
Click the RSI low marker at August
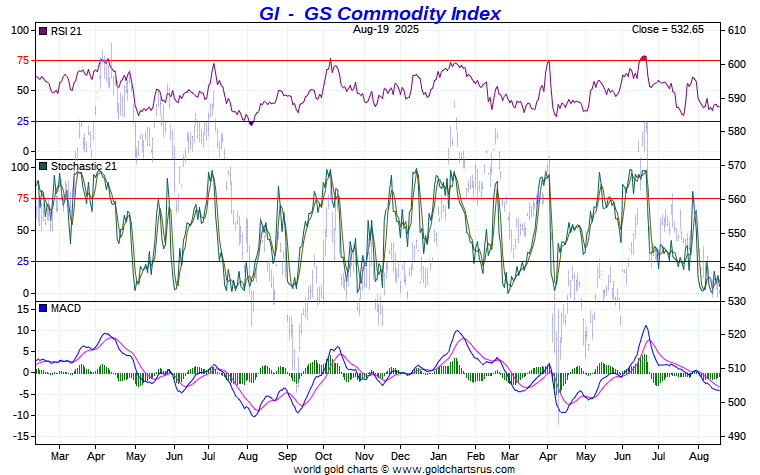click(251, 124)
